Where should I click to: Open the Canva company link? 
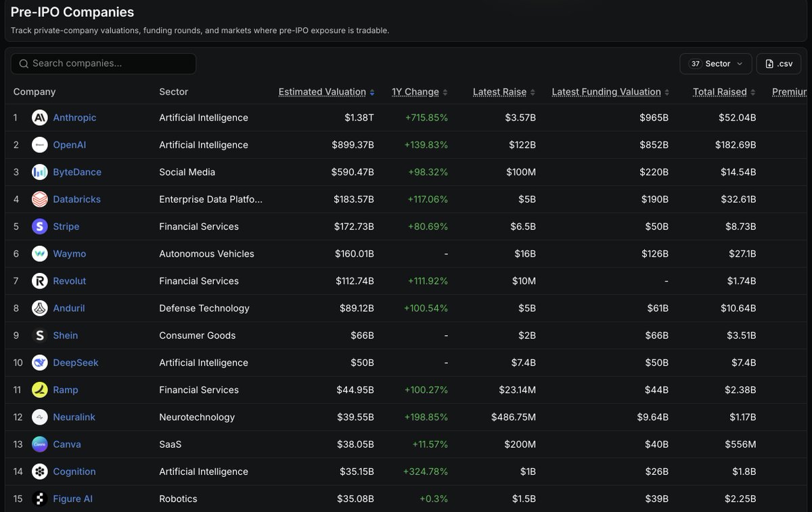pyautogui.click(x=67, y=444)
